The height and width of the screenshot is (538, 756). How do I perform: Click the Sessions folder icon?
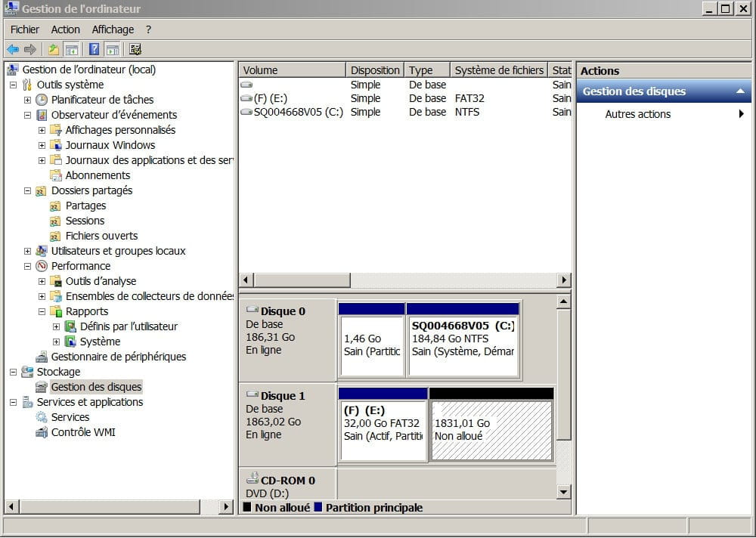[56, 221]
